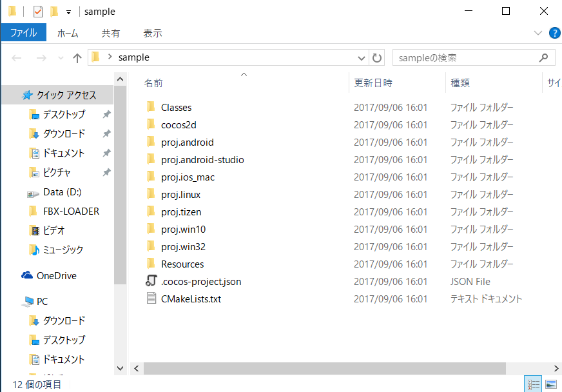Image resolution: width=562 pixels, height=392 pixels.
Task: Switch to the 共有 ribbon tab
Action: coord(110,33)
